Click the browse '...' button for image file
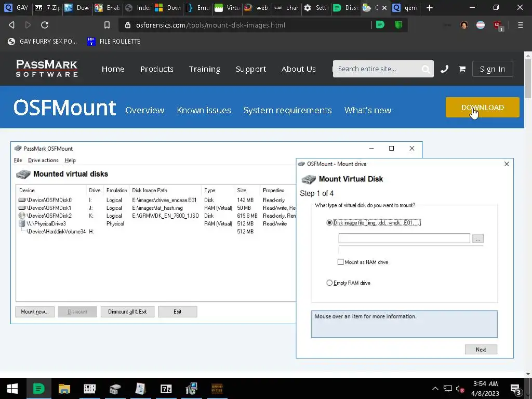The image size is (532, 399). point(478,238)
